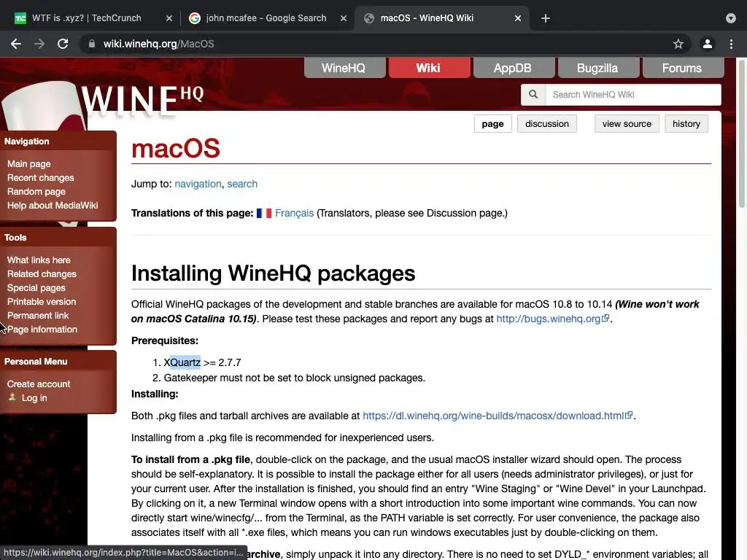
Task: Open Special pages link
Action: [x=36, y=287]
